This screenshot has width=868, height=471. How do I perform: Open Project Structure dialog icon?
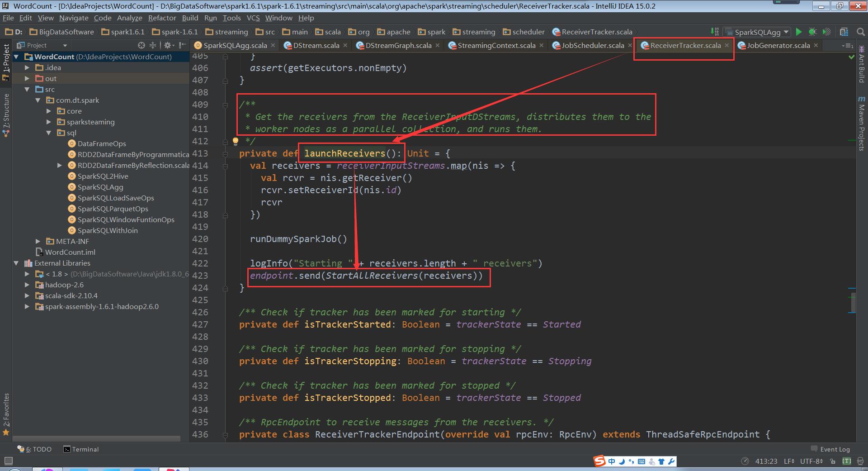tap(844, 32)
